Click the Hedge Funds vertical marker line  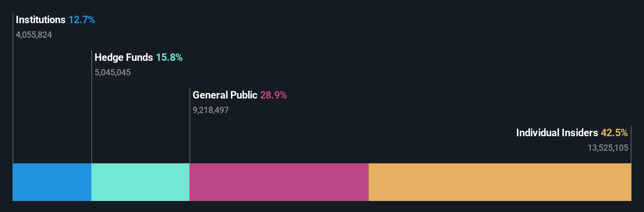(92, 107)
